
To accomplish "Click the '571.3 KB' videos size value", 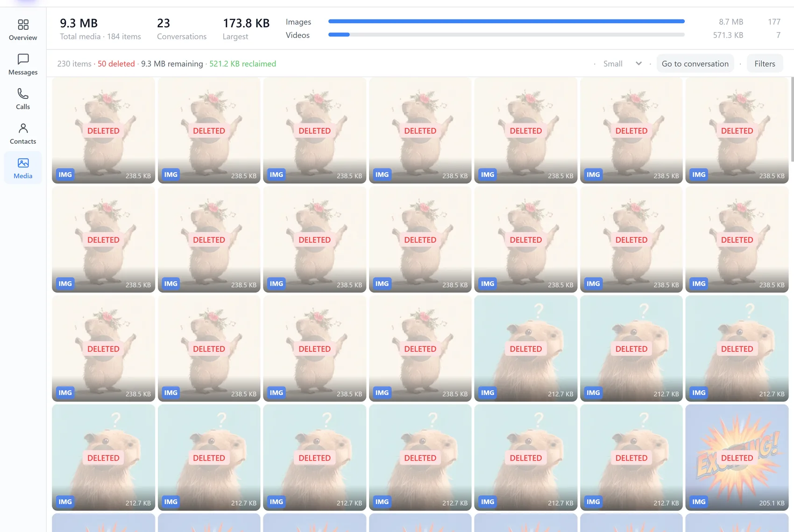I will coord(728,35).
